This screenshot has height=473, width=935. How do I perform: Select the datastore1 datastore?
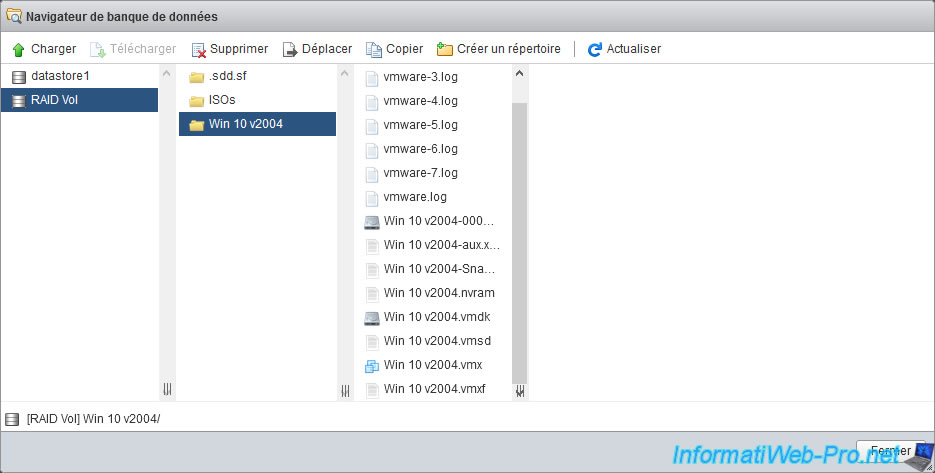(59, 76)
